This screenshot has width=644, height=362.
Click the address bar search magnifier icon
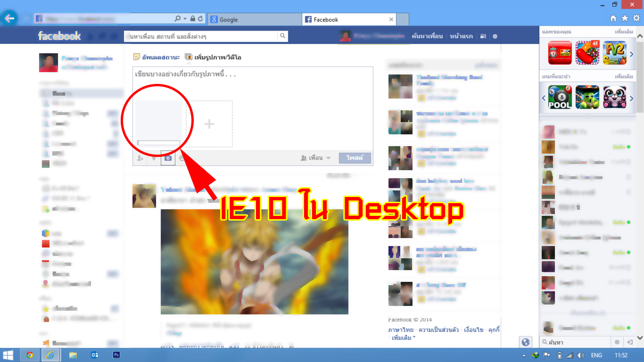177,19
